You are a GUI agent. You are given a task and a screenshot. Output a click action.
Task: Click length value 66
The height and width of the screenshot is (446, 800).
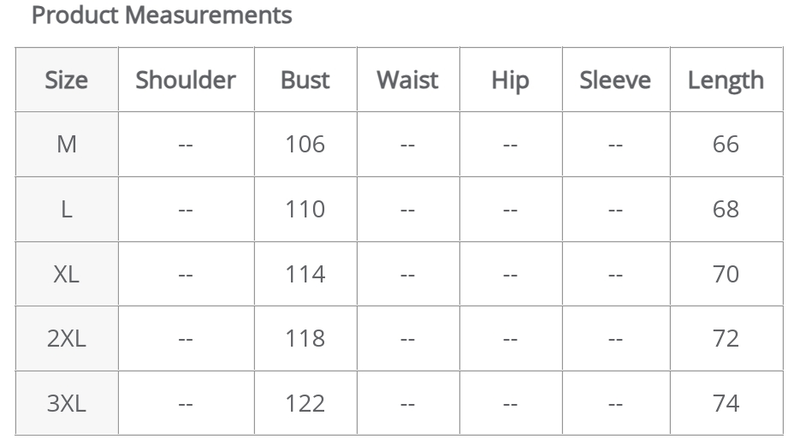pos(726,144)
